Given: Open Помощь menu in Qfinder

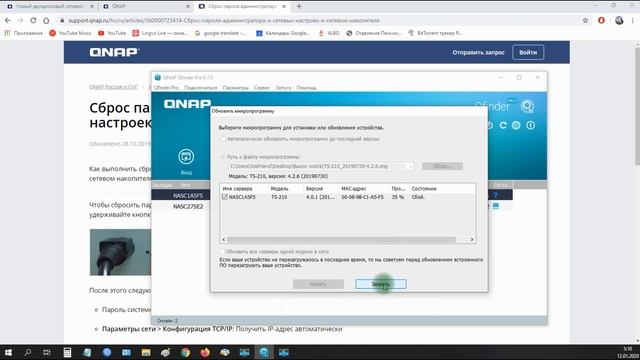Looking at the screenshot, I should 306,88.
